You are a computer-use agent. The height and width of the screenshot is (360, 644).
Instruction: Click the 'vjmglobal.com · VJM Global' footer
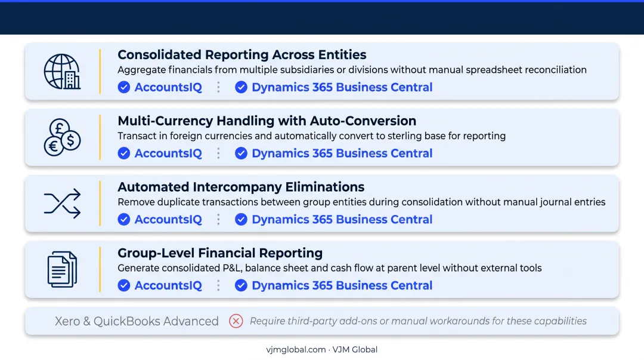click(321, 350)
